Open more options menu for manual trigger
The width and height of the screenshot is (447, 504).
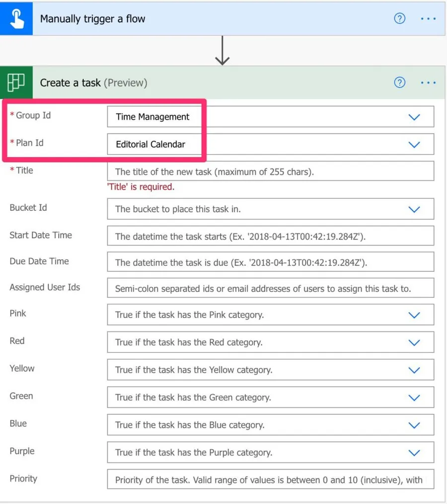428,19
